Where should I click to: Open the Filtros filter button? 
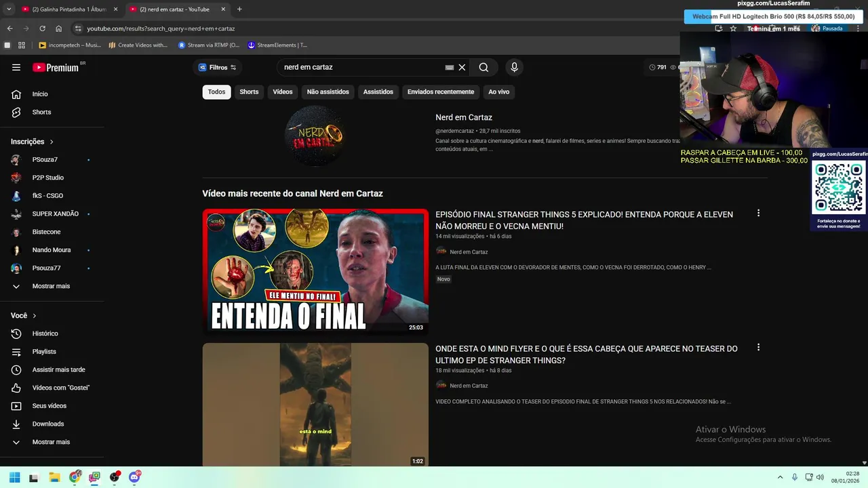tap(217, 67)
